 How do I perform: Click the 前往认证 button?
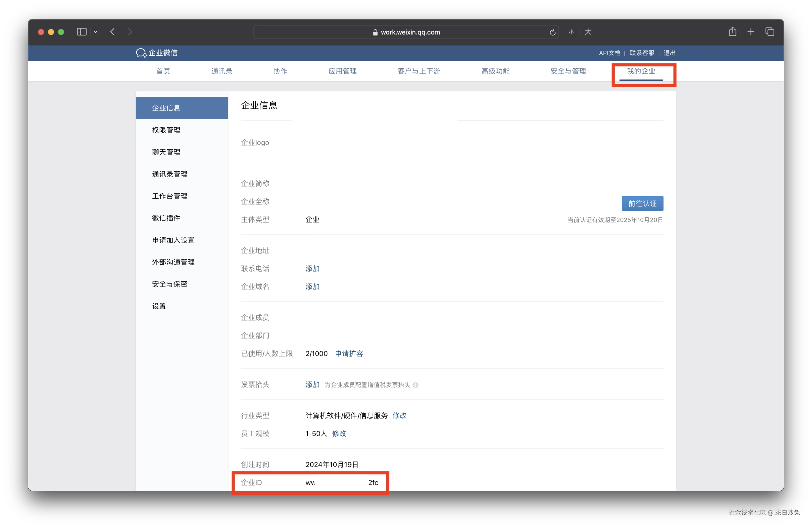(x=642, y=204)
